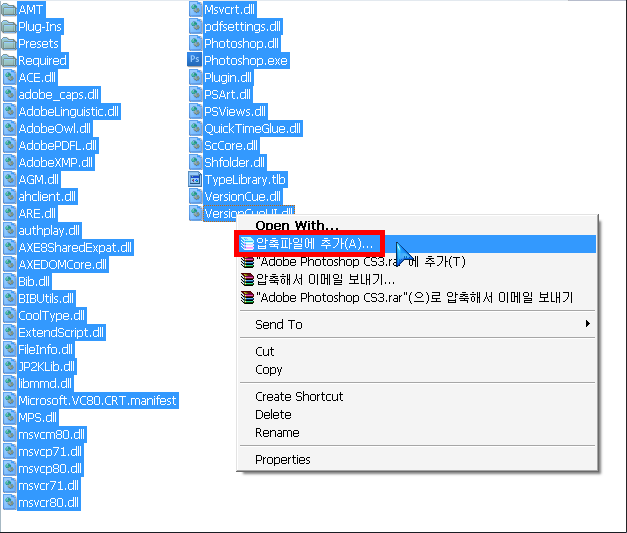Viewport: 627px width, 533px height.
Task: Click the MPS.dll file icon
Action: (9, 417)
